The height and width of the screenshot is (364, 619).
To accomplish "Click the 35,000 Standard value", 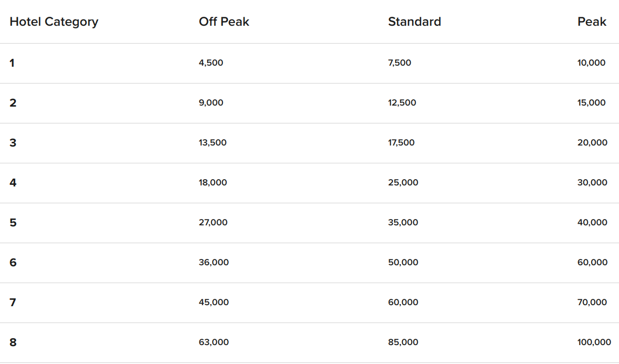I will 403,223.
